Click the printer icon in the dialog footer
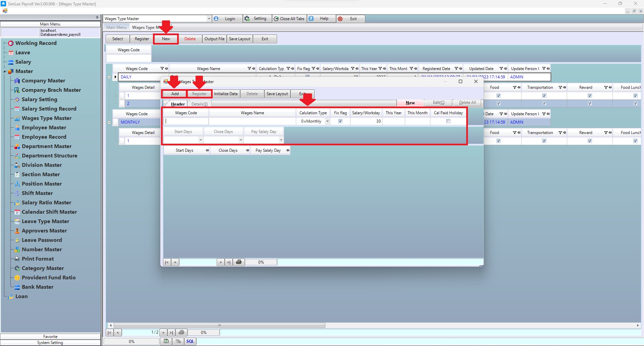Screen dimensions: 644x346 click(x=239, y=262)
